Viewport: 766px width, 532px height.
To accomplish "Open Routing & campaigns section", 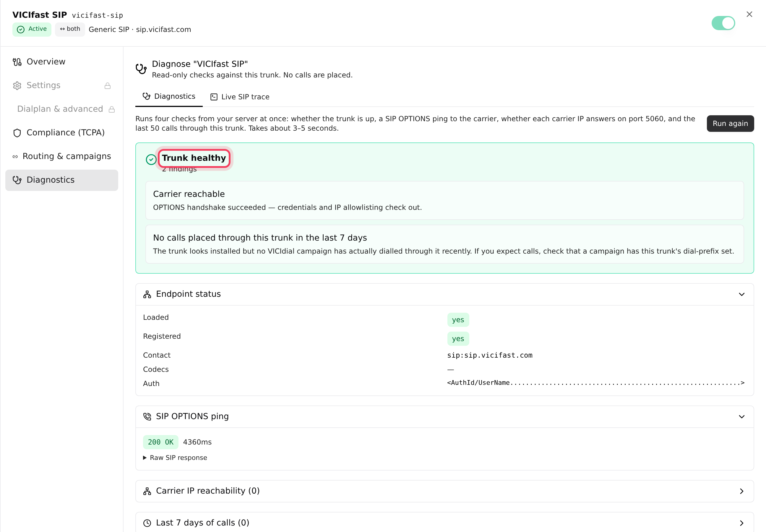I will [x=62, y=156].
